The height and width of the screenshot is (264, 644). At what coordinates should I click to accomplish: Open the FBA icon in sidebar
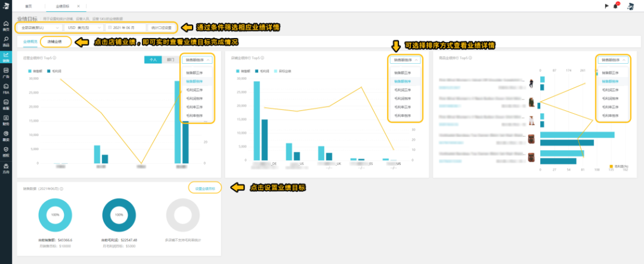[x=6, y=86]
